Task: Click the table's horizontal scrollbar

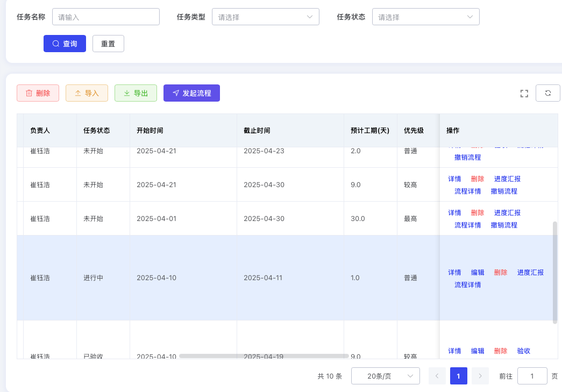Action: 264,356
